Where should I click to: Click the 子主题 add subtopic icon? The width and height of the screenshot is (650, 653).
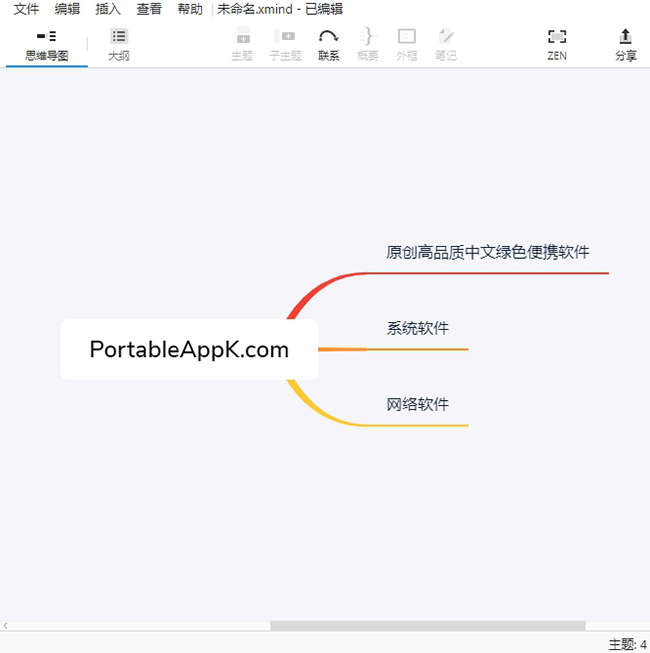(285, 37)
